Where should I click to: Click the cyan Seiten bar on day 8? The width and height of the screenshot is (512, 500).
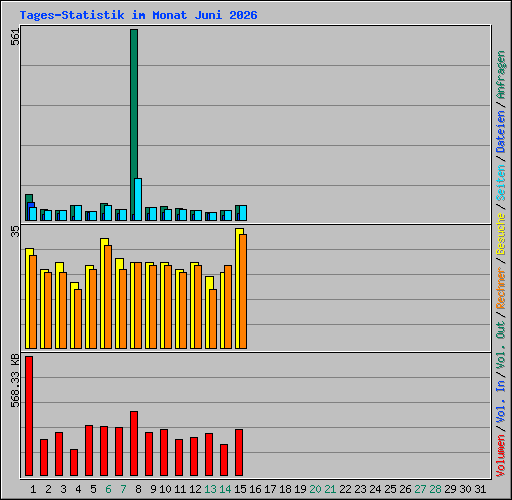(x=138, y=199)
